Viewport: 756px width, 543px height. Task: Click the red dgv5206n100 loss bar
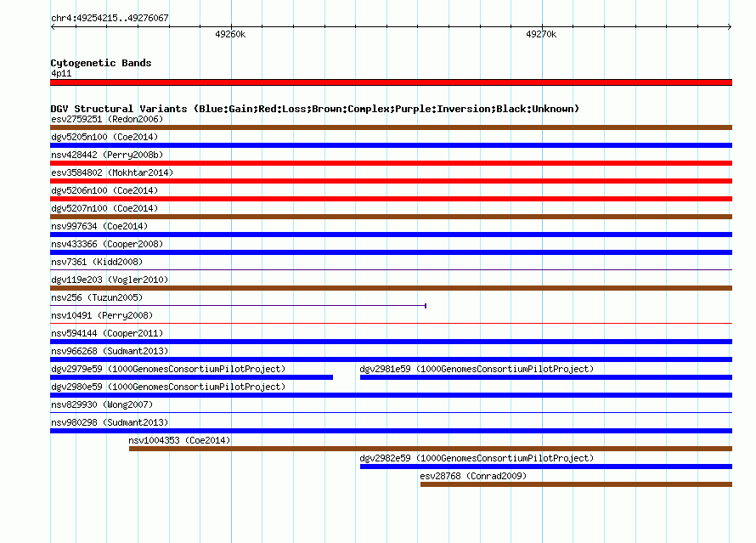click(x=391, y=199)
